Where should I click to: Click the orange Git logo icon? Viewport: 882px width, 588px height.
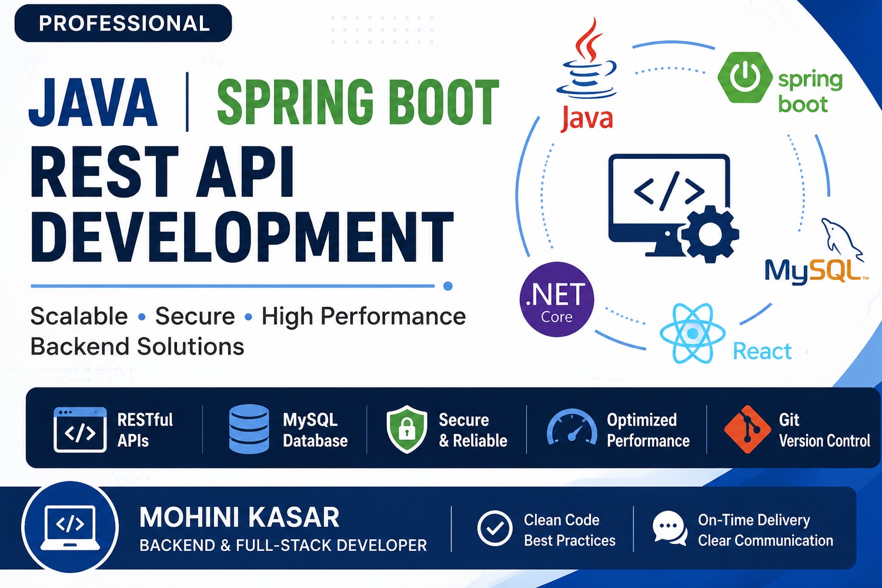pyautogui.click(x=747, y=429)
